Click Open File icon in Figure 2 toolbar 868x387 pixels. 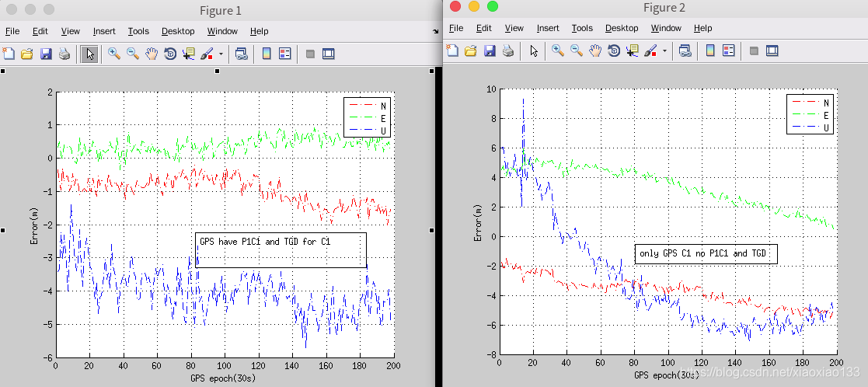[x=471, y=51]
